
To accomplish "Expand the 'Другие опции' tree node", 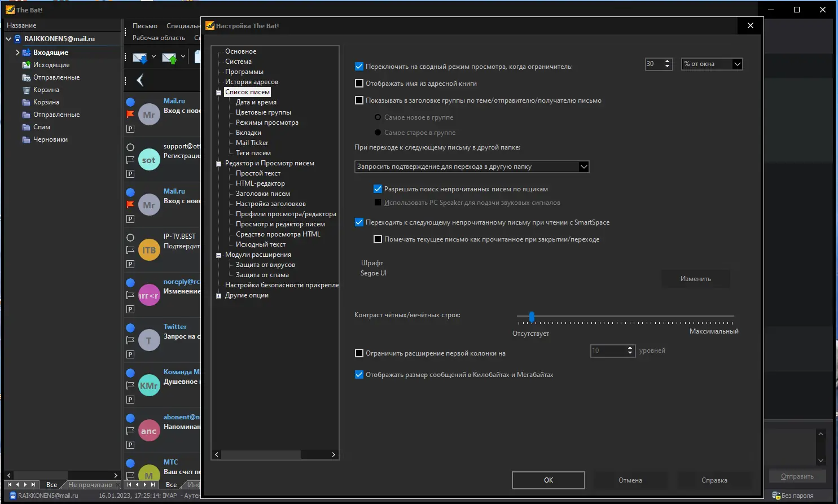I will (218, 296).
